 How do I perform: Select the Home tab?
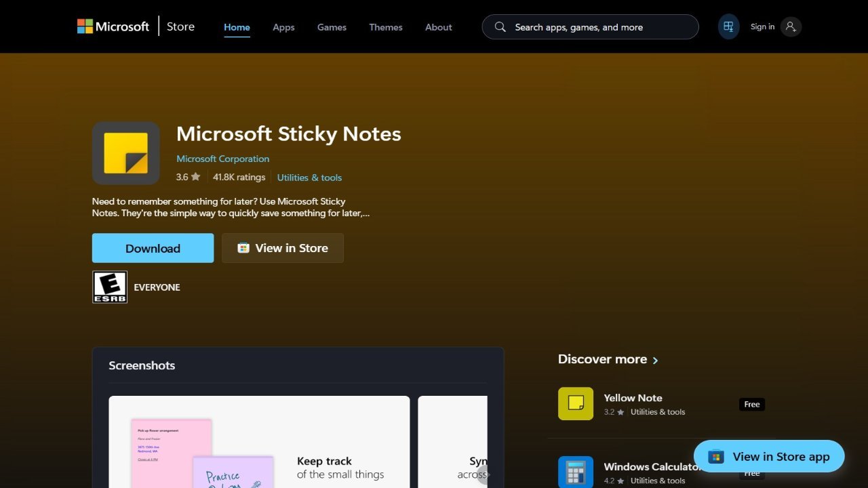tap(237, 27)
